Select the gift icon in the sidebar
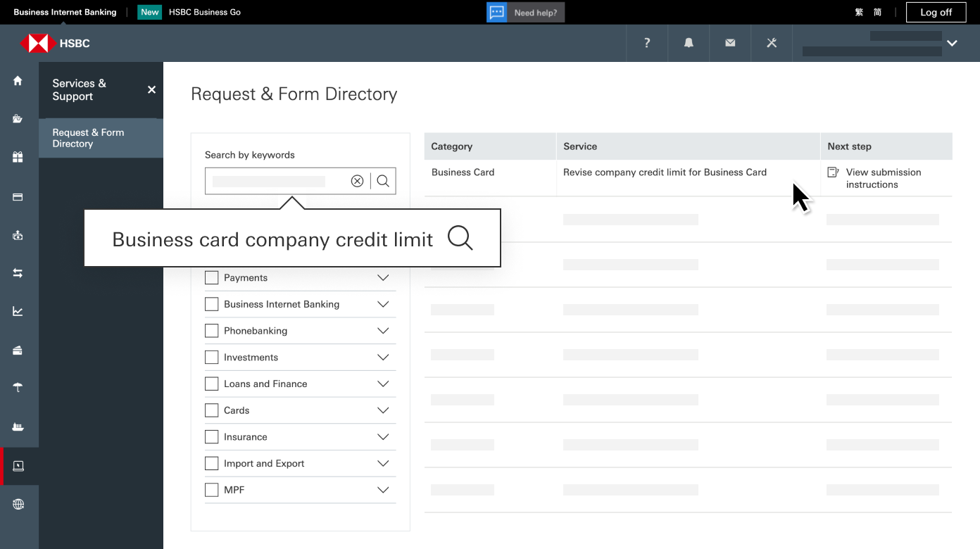 pos(18,157)
